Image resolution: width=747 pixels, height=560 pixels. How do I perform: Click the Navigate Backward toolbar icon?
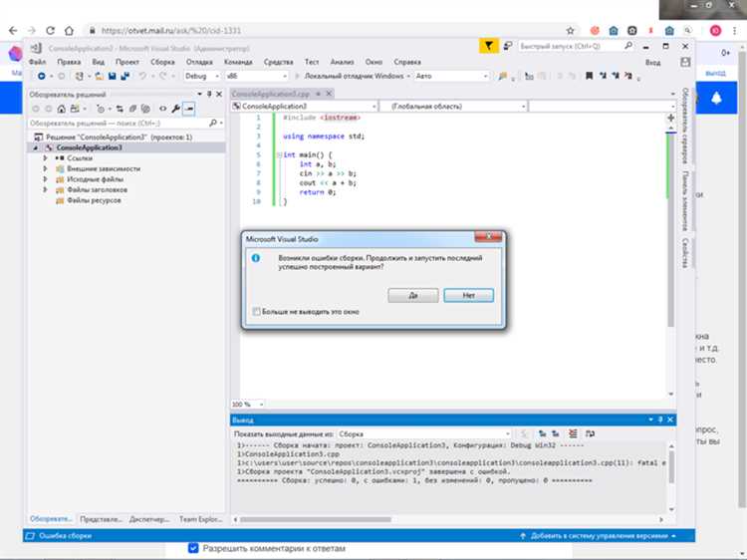(42, 76)
